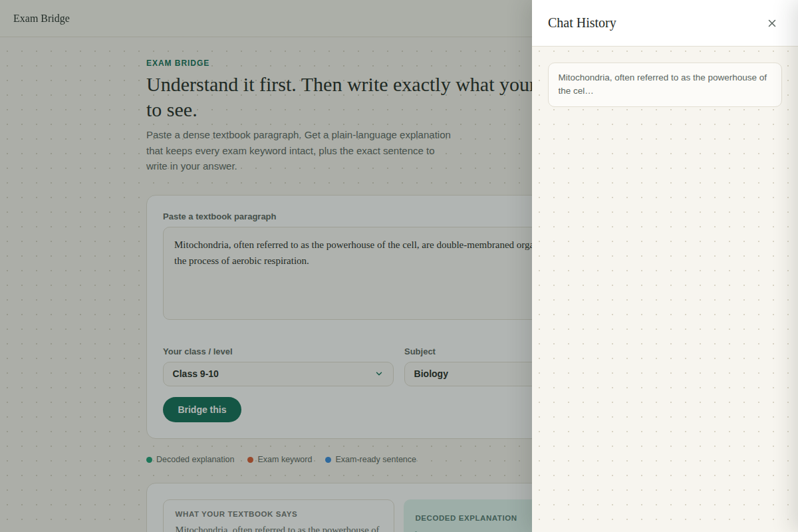Click the green Decoded explanation legend dot

coord(150,460)
